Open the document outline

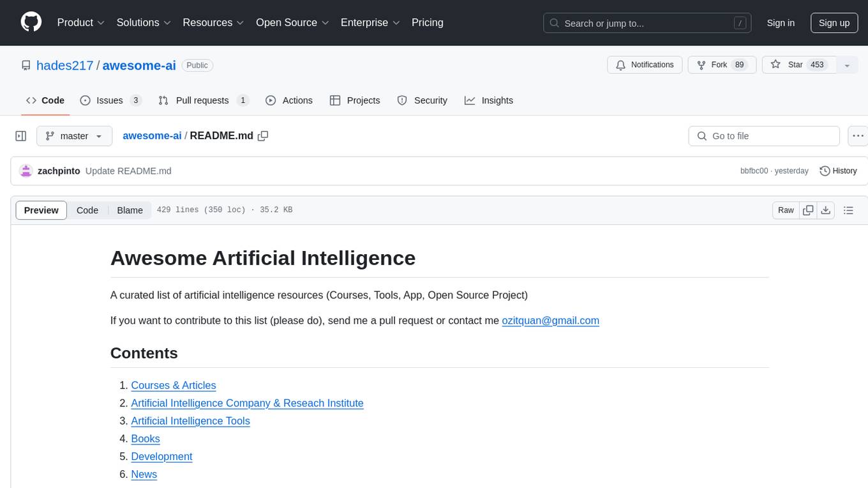point(848,210)
